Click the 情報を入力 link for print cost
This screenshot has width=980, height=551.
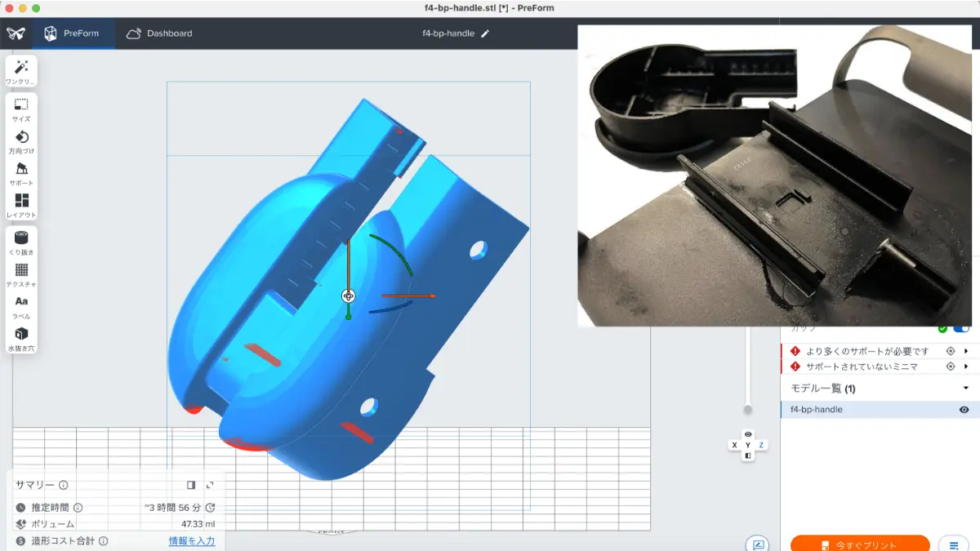tap(192, 540)
